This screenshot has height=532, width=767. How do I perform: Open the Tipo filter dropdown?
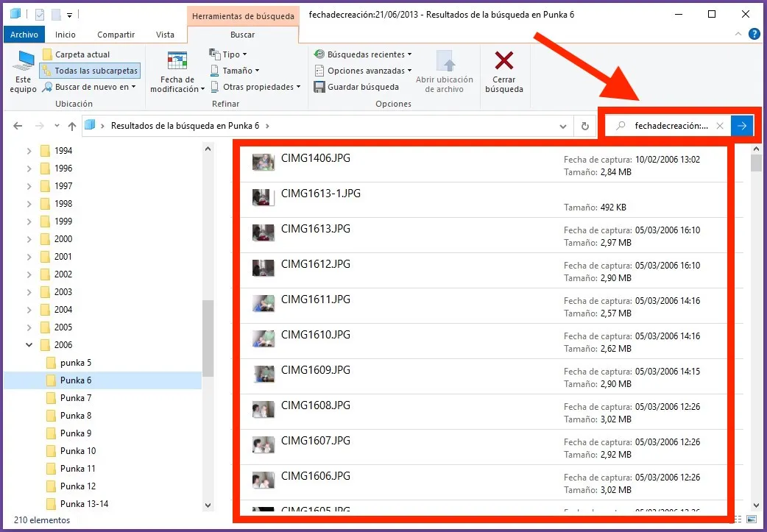click(229, 54)
